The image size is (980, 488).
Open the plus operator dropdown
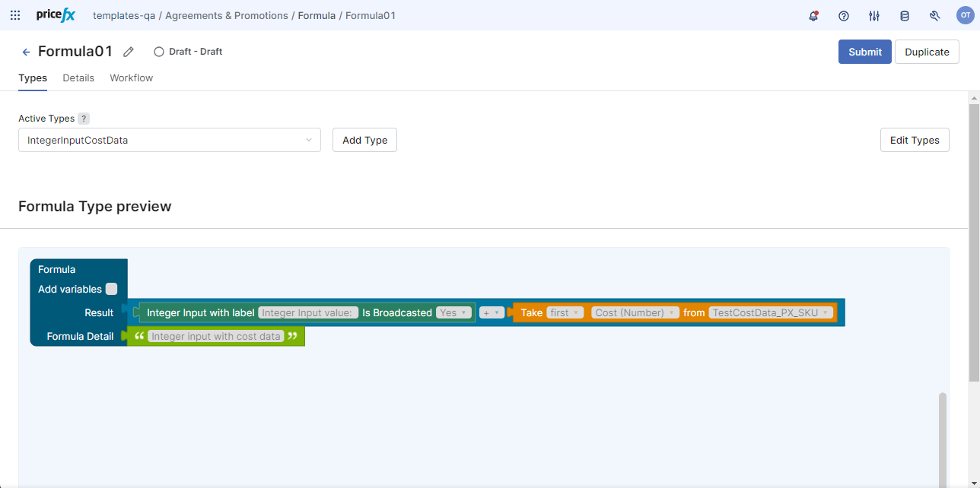click(x=491, y=312)
